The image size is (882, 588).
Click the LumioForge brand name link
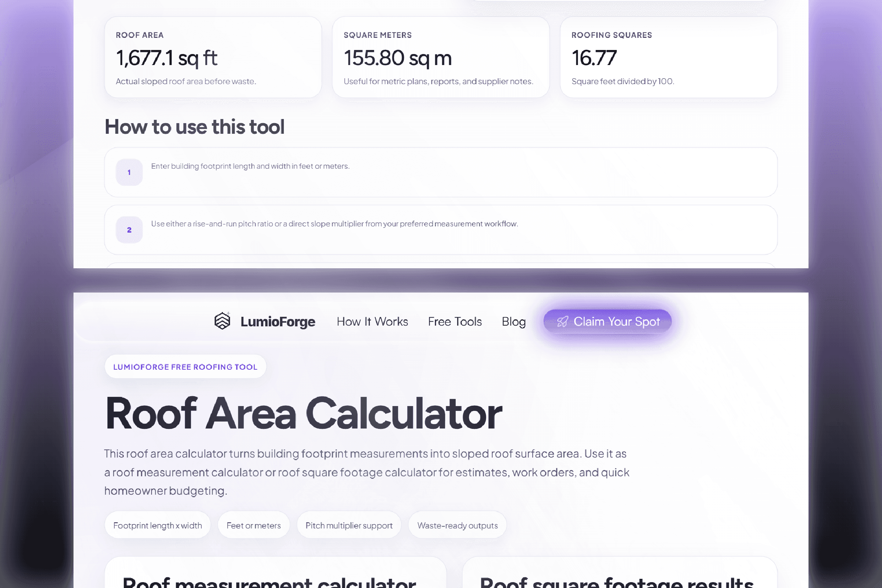(x=277, y=322)
